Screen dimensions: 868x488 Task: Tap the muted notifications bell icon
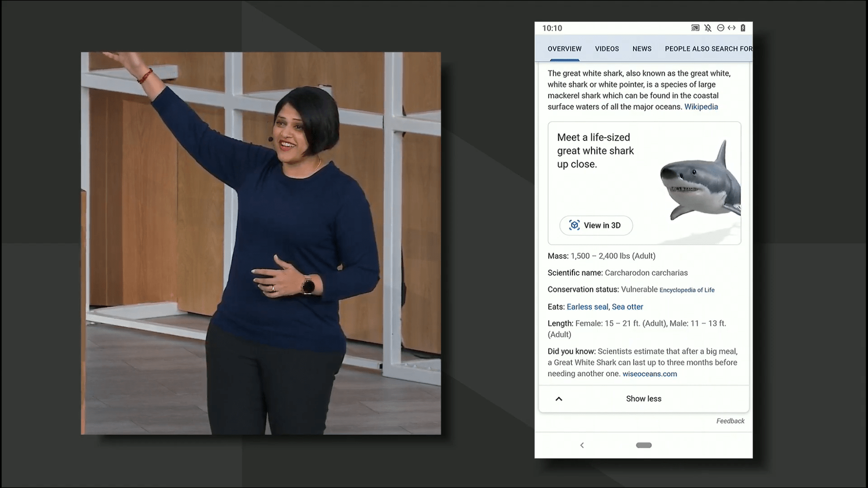[708, 28]
